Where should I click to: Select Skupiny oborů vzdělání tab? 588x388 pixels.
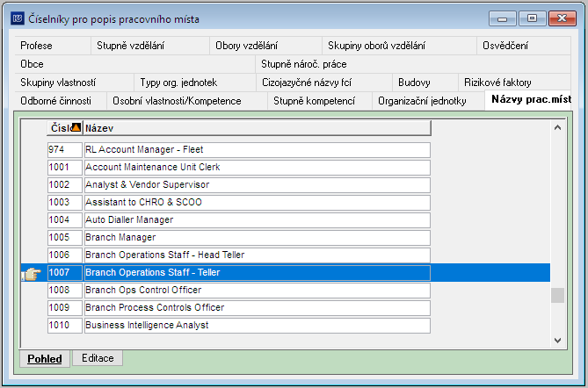coord(399,46)
